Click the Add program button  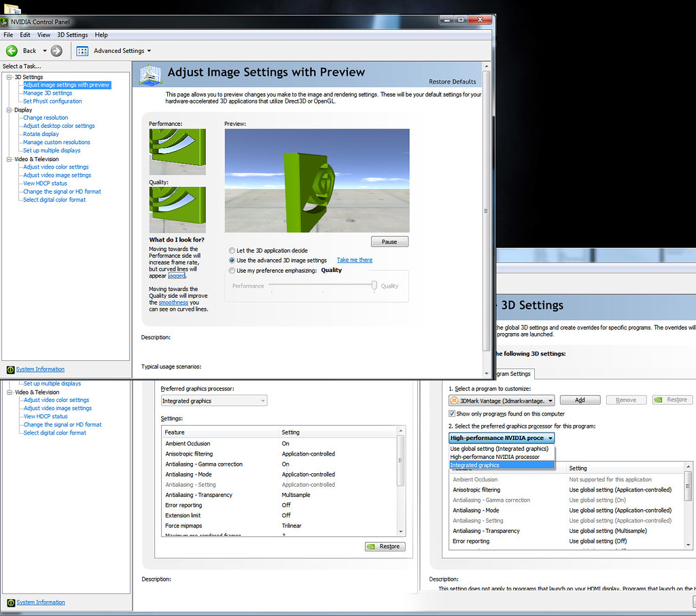tap(580, 400)
